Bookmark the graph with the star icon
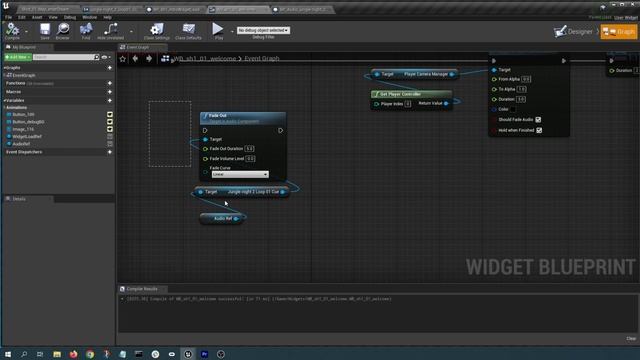Screen dimensions: 640x360 click(122, 59)
